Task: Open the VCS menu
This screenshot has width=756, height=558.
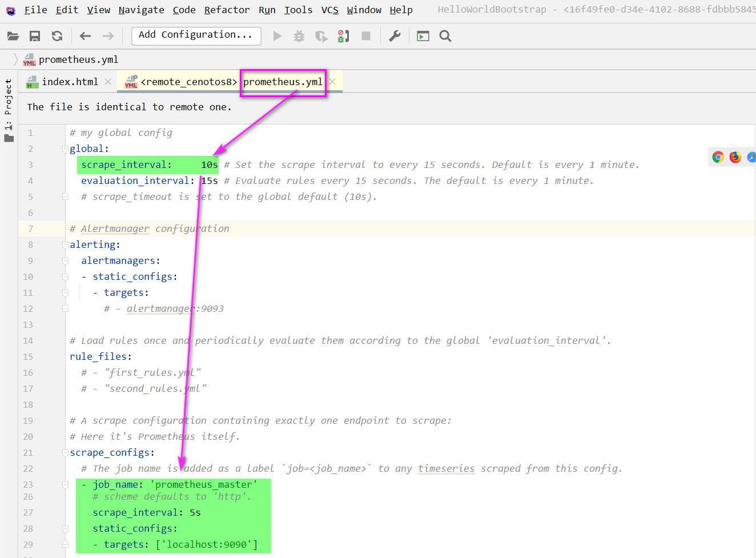Action: pos(330,10)
